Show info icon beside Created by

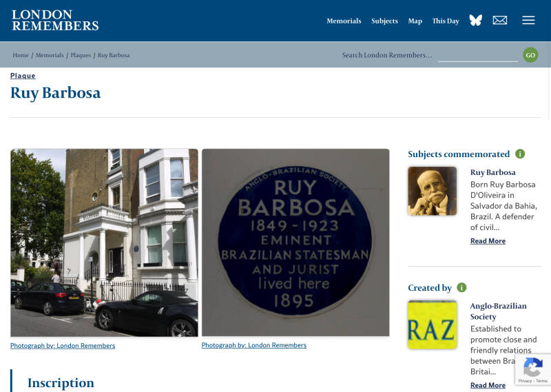point(461,287)
